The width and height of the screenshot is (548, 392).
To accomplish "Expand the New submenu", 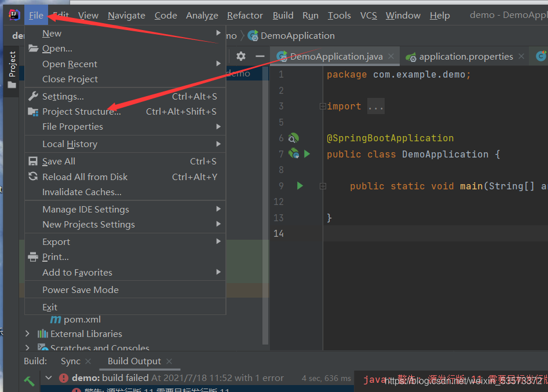I will pyautogui.click(x=218, y=33).
